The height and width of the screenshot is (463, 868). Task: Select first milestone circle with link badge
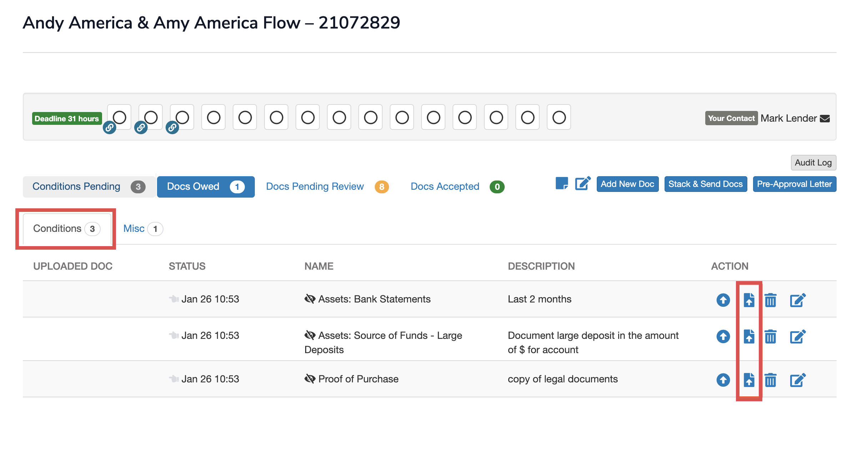pyautogui.click(x=119, y=117)
